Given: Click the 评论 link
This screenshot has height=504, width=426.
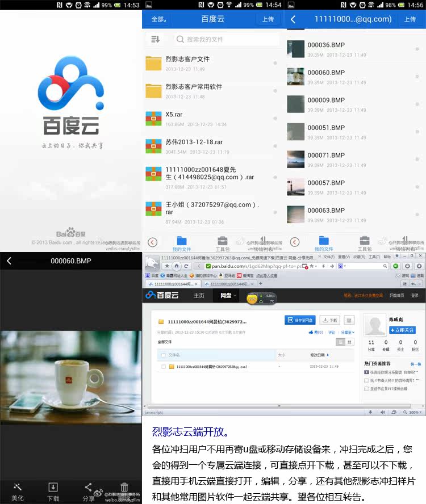Looking at the screenshot, I should click(x=332, y=333).
